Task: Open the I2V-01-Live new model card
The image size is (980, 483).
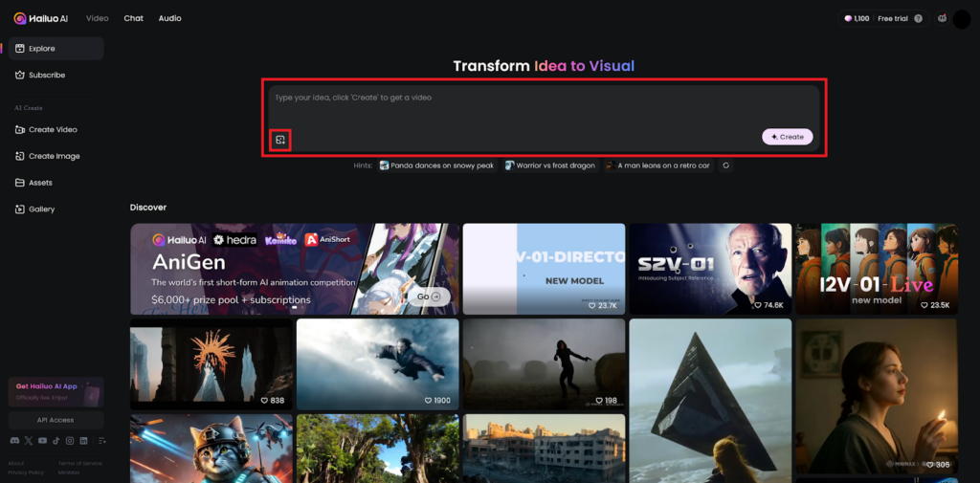Action: [x=877, y=270]
